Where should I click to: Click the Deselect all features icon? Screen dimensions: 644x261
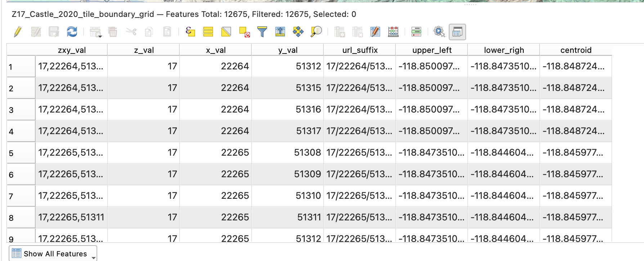(244, 32)
